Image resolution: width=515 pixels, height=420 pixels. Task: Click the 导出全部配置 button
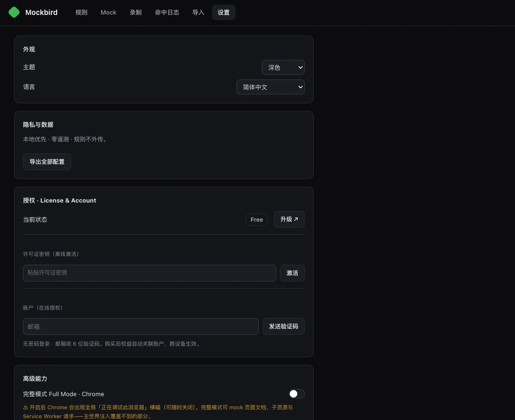pyautogui.click(x=47, y=162)
